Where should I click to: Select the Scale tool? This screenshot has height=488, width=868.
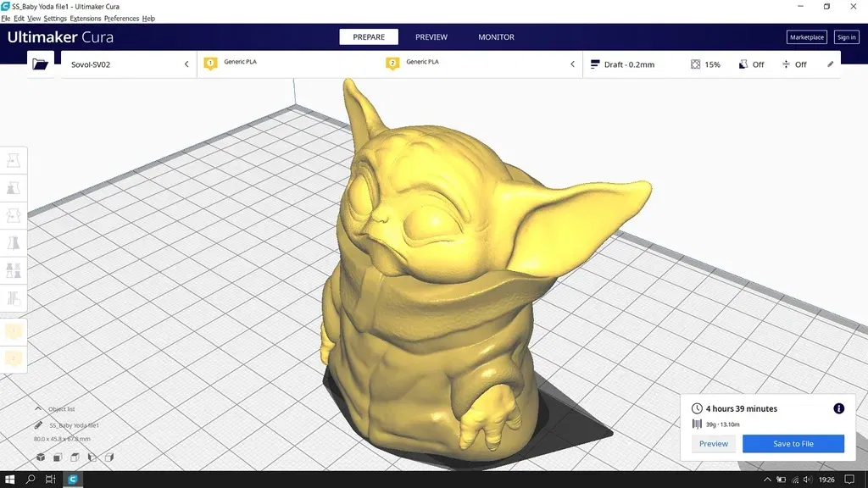13,187
